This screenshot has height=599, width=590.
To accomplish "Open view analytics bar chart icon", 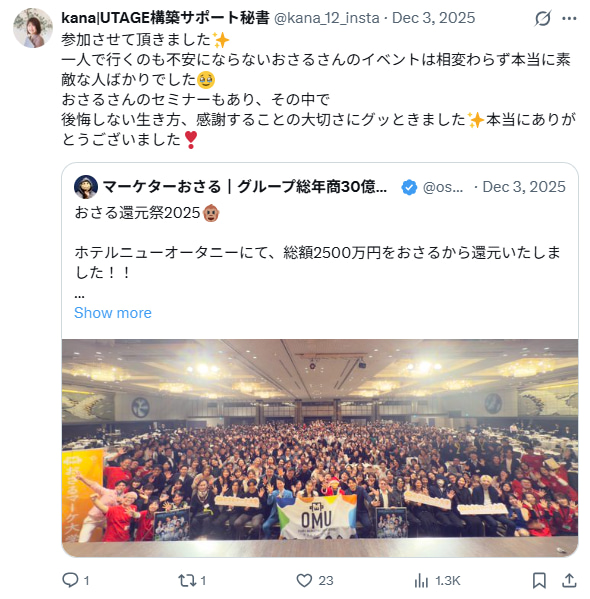I will click(421, 581).
